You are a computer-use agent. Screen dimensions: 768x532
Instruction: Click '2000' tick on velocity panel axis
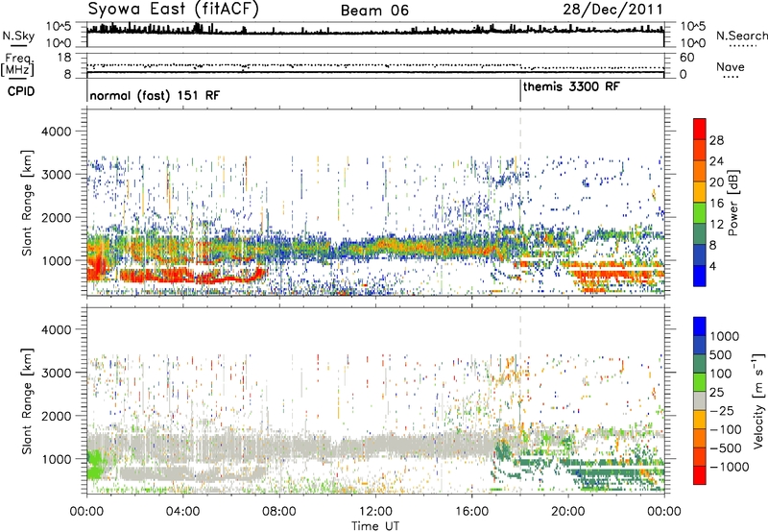[x=56, y=416]
